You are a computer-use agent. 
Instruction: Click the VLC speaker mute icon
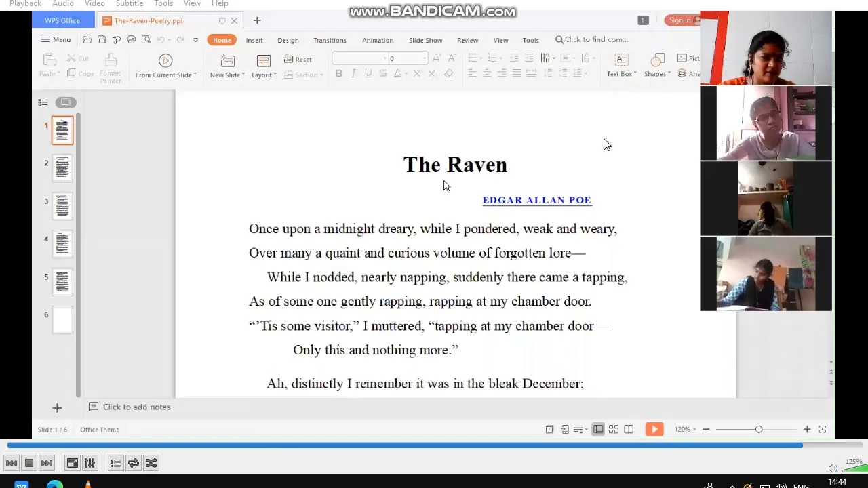833,468
